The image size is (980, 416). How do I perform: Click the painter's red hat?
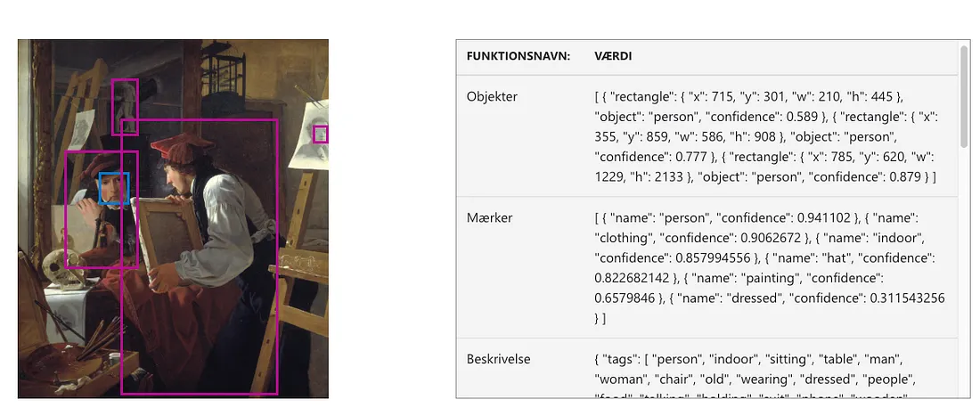[175, 148]
